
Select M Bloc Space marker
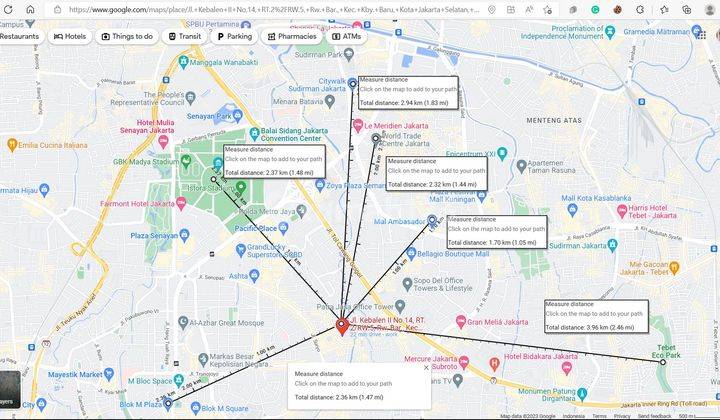pyautogui.click(x=179, y=380)
